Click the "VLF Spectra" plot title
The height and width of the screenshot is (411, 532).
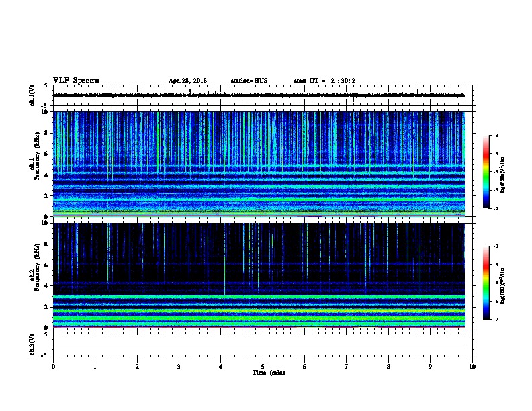point(76,81)
